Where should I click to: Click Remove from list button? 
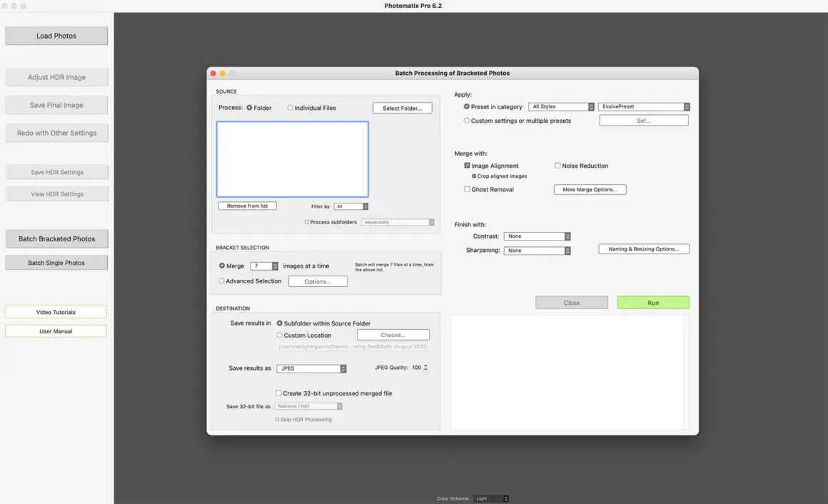[x=247, y=206]
